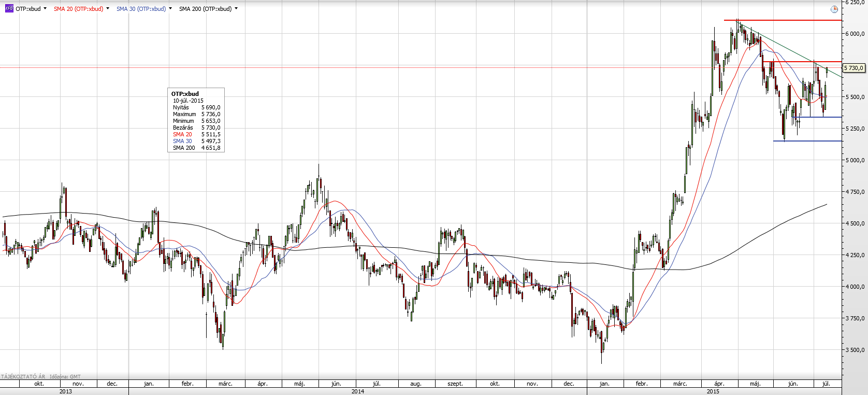868x395 pixels.
Task: Click the 5 730,0 current price tag
Action: [x=854, y=68]
